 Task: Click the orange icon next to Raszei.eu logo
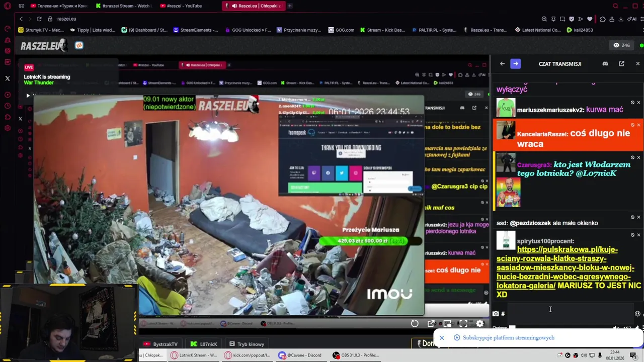point(79,45)
